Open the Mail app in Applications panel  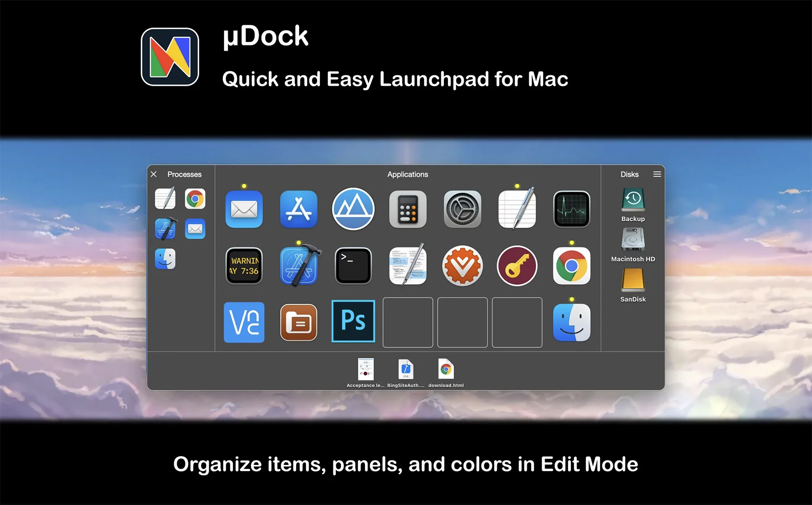tap(244, 209)
